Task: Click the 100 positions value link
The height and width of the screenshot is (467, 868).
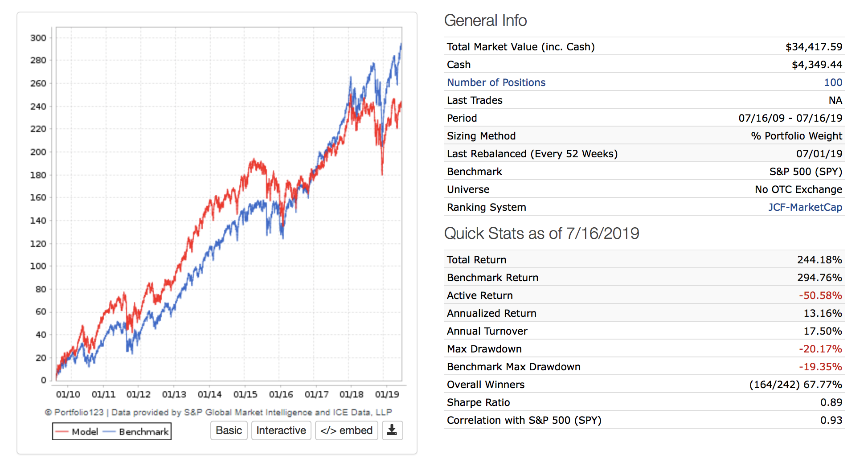Action: click(x=833, y=82)
